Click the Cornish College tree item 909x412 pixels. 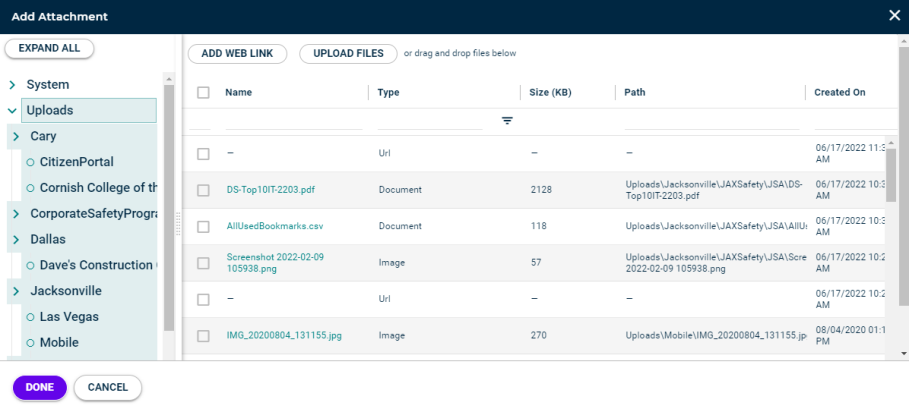(98, 188)
